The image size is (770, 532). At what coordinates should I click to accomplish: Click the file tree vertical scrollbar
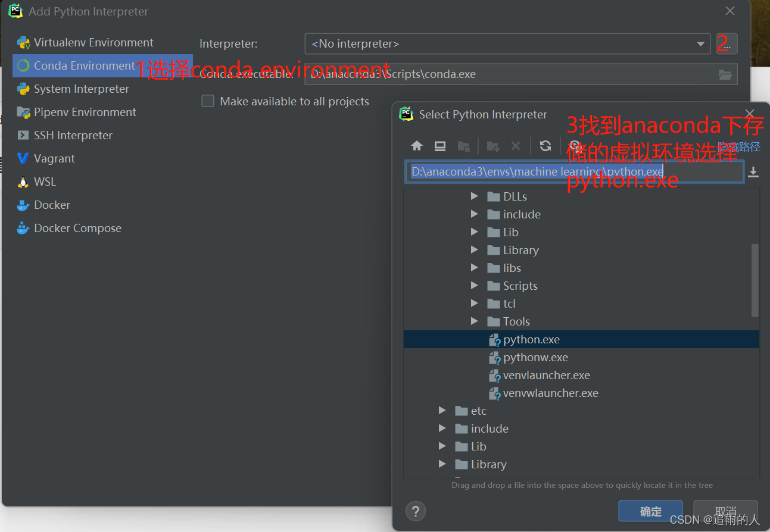point(755,280)
